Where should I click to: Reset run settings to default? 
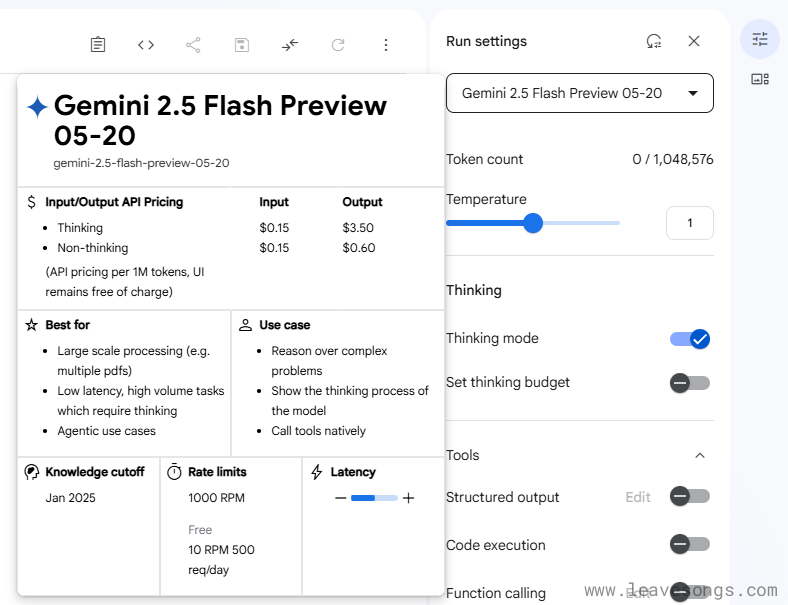click(x=654, y=41)
